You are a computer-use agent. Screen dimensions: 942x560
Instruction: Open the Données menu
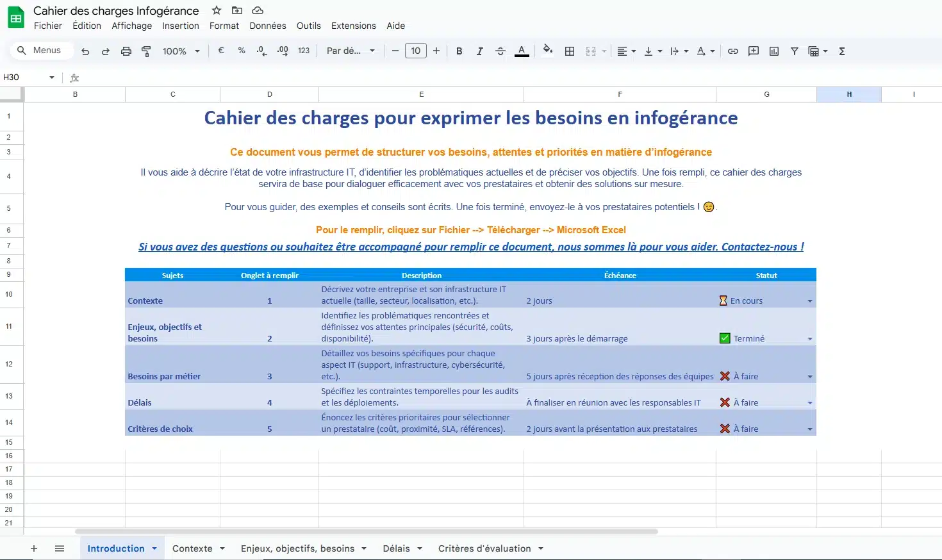[268, 26]
